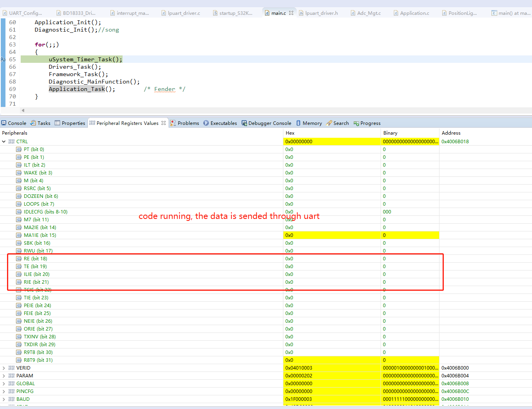This screenshot has width=532, height=409.
Task: Click the Peripheral Registers Values view icon
Action: point(92,123)
